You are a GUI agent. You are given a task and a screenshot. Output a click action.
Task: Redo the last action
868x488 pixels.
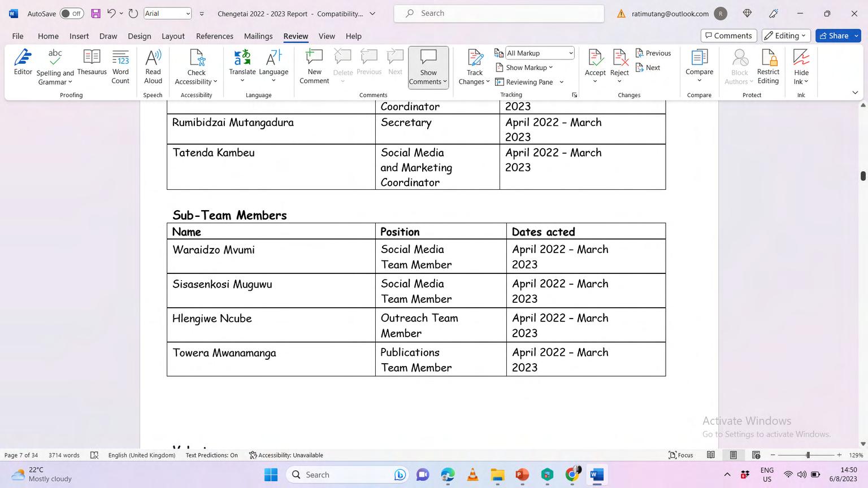point(133,14)
